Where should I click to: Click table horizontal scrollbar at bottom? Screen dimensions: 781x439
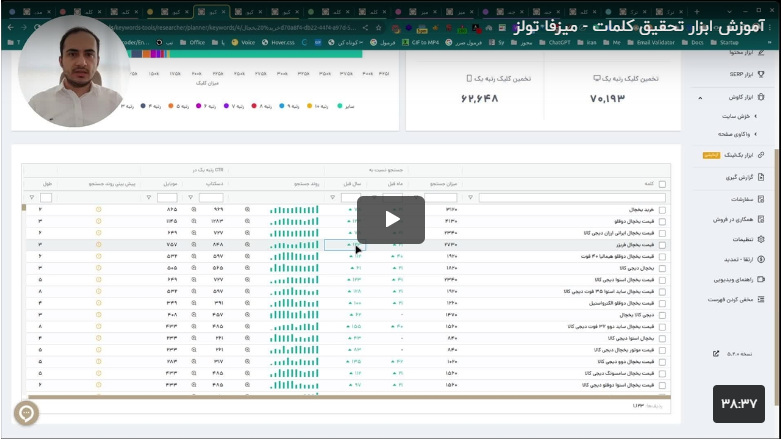point(349,397)
